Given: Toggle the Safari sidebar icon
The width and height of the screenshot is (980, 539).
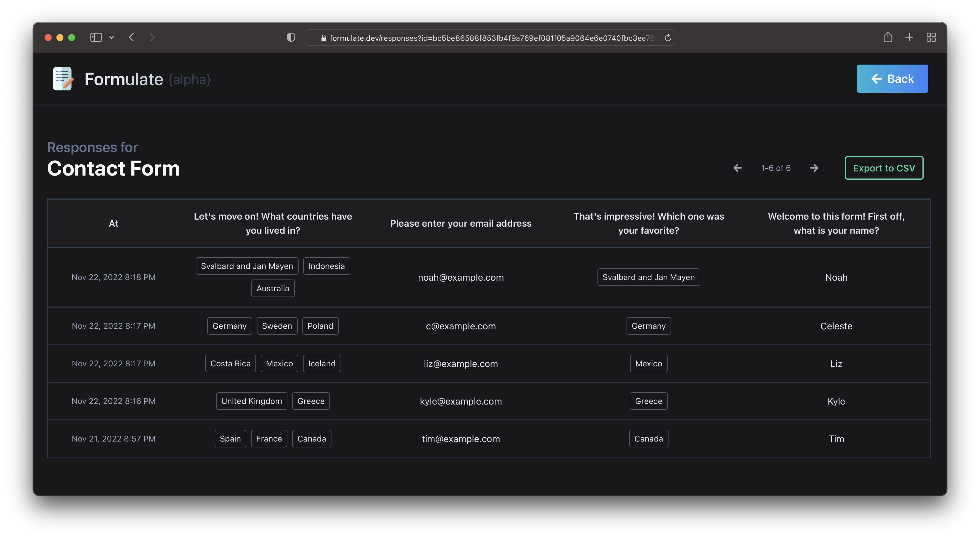Looking at the screenshot, I should click(x=95, y=37).
